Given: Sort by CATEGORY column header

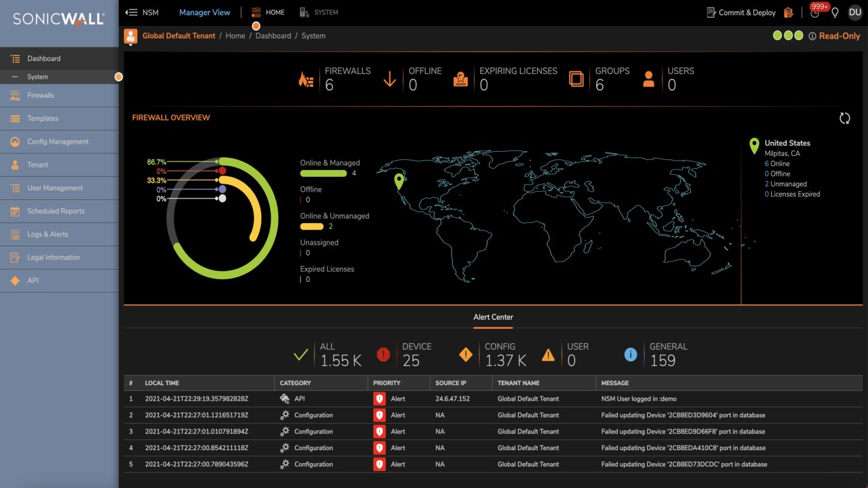Looking at the screenshot, I should click(296, 383).
